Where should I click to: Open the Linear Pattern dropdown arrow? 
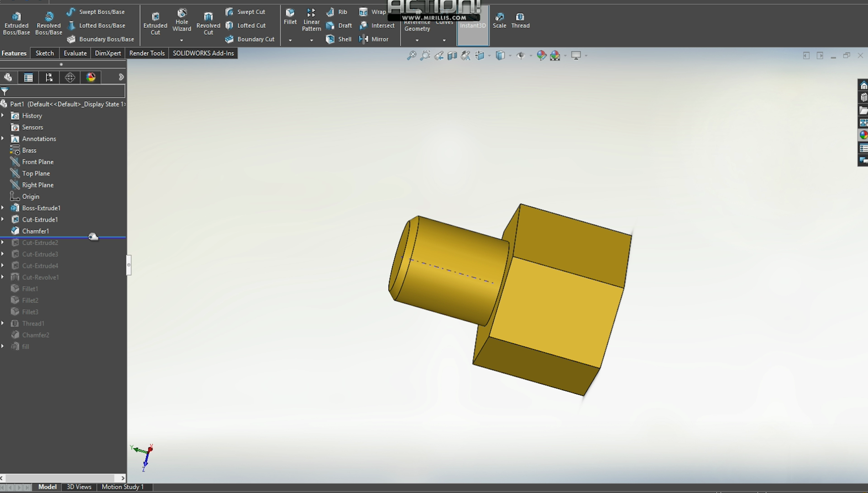point(311,40)
